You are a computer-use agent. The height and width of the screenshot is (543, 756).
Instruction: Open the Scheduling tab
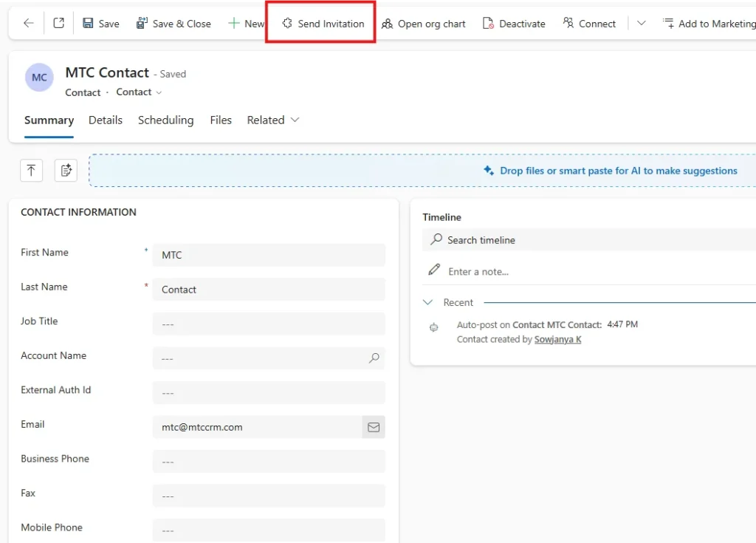click(166, 120)
